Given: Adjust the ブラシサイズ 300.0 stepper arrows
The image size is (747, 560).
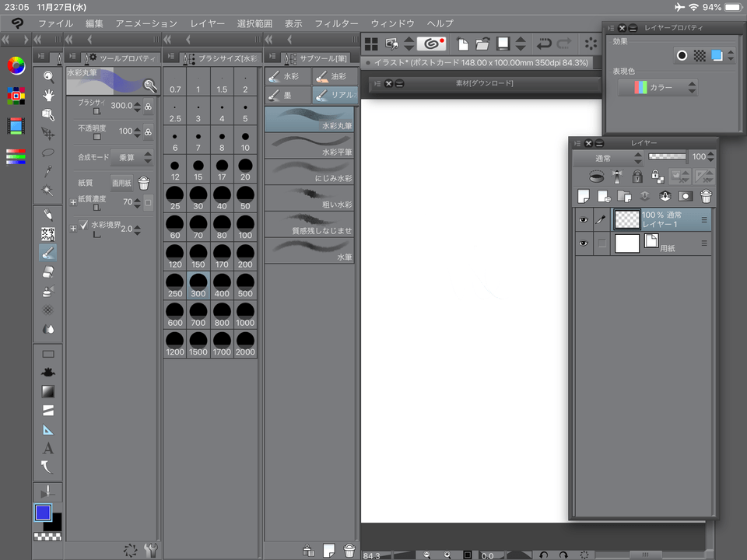Looking at the screenshot, I should click(137, 107).
